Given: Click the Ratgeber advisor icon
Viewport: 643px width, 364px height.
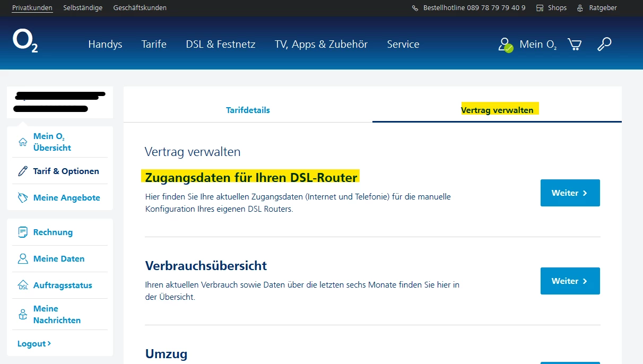Looking at the screenshot, I should (580, 8).
